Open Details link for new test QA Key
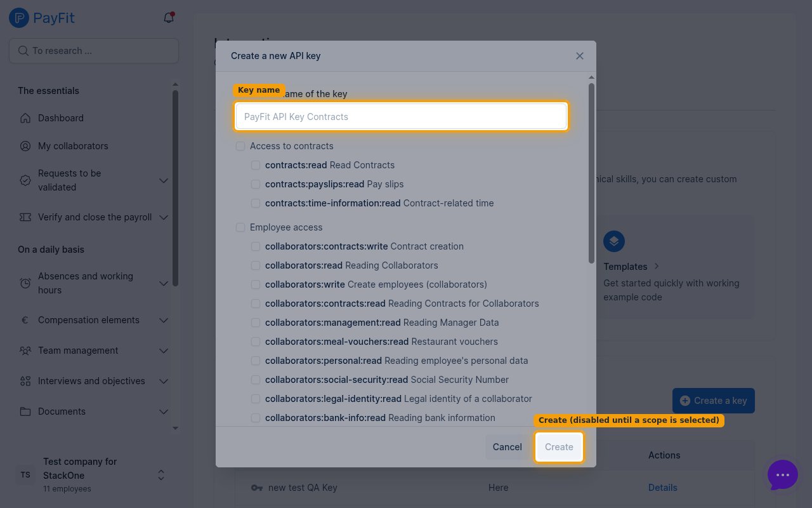Viewport: 812px width, 508px height. click(x=663, y=488)
